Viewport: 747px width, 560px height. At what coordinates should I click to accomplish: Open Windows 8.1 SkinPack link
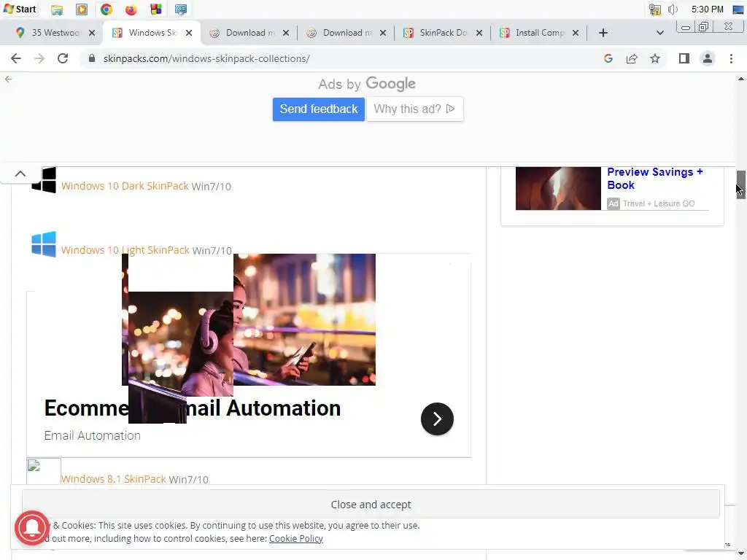click(x=113, y=479)
